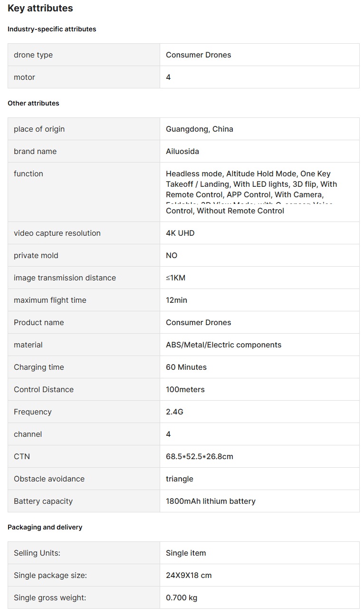This screenshot has height=616, width=364.
Task: Click the "Packaging and delivery" subheading
Action: [x=45, y=527]
